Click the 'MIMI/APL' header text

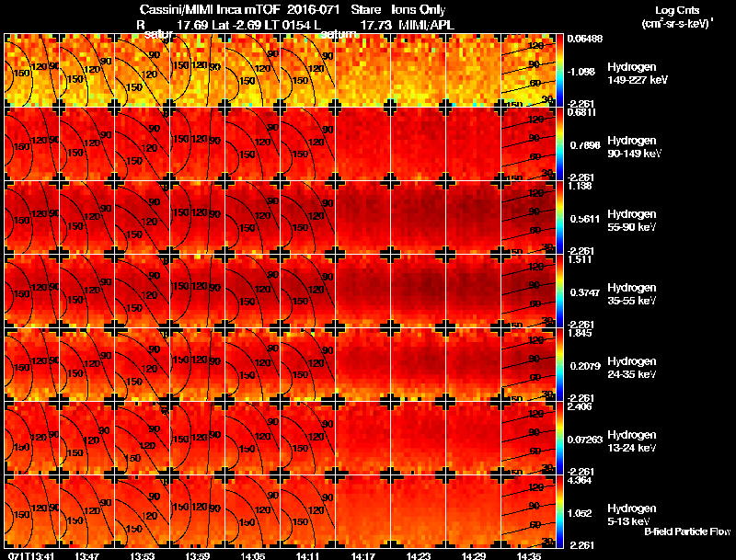[426, 25]
